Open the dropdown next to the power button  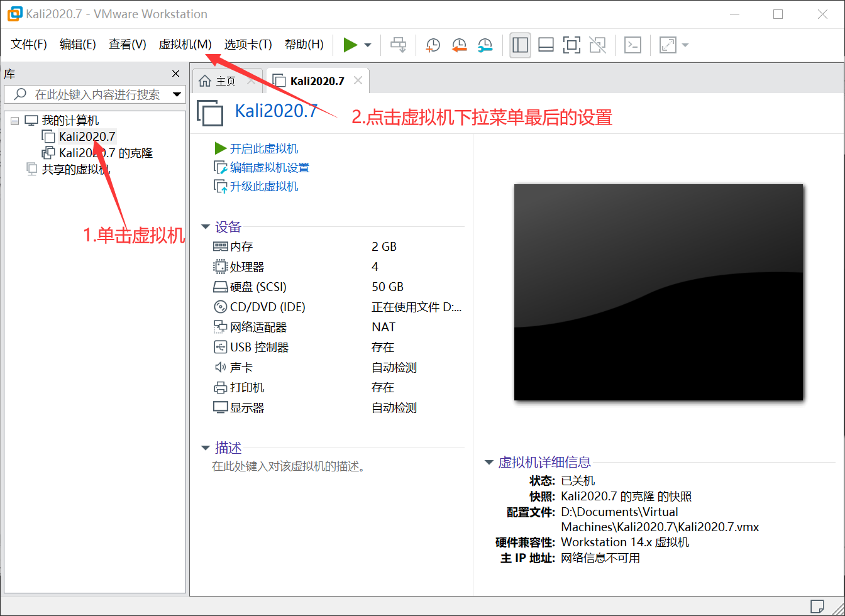367,45
